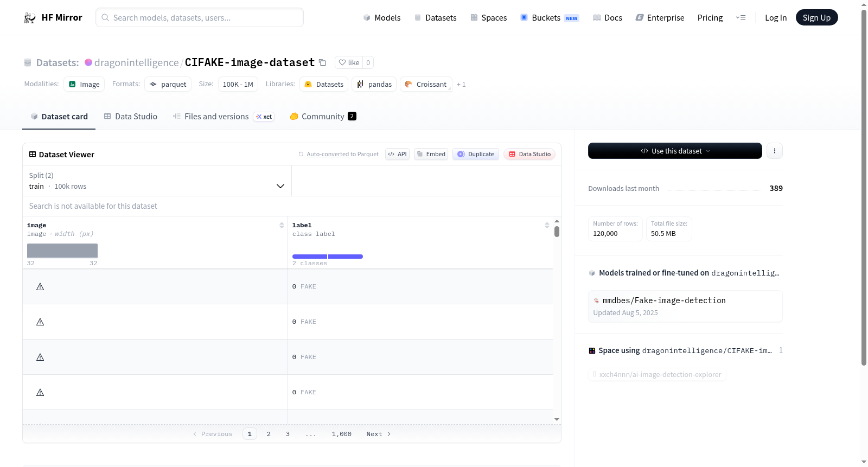Click the like count number

368,62
